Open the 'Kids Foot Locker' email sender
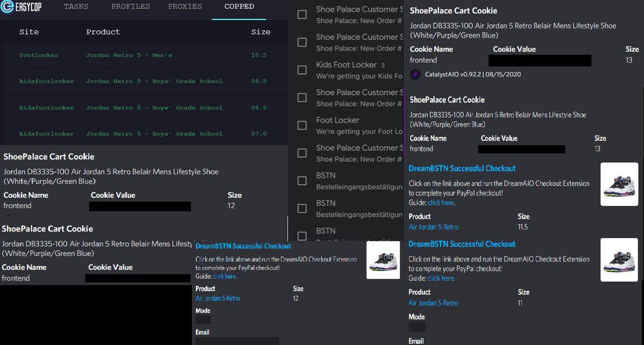644x345 pixels. 347,64
